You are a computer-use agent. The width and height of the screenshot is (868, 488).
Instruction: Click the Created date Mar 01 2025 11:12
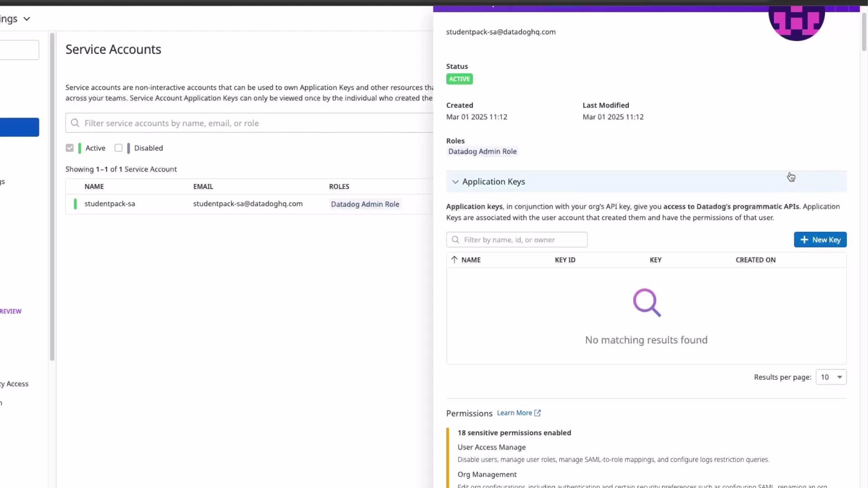tap(476, 117)
